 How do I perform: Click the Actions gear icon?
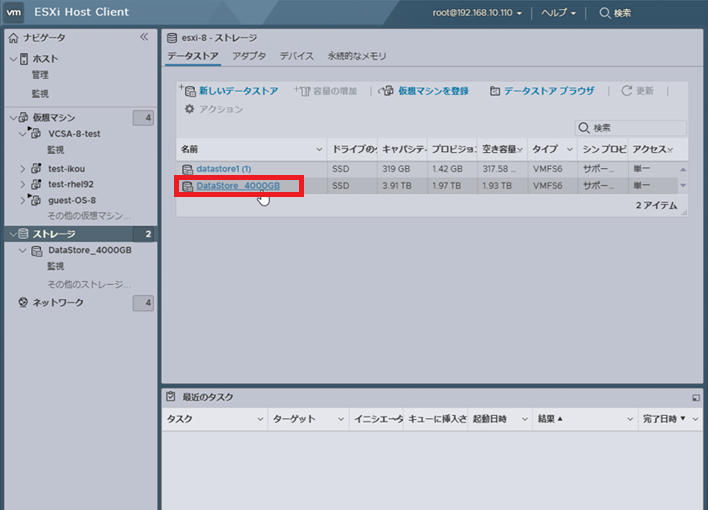coord(190,109)
